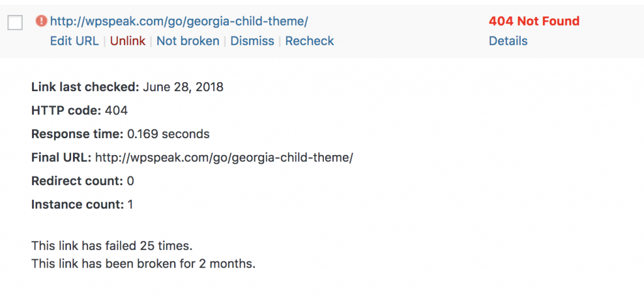Click the Final URL label

(x=61, y=157)
